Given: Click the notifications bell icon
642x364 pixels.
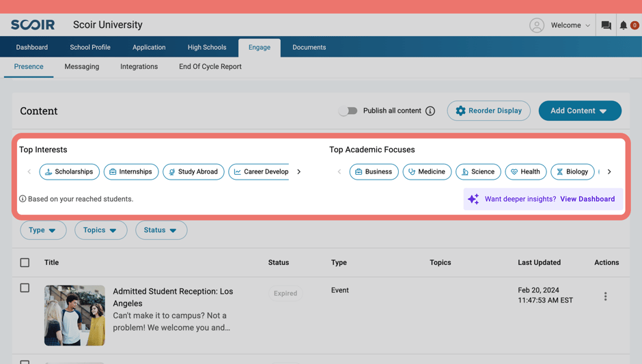Looking at the screenshot, I should (624, 25).
